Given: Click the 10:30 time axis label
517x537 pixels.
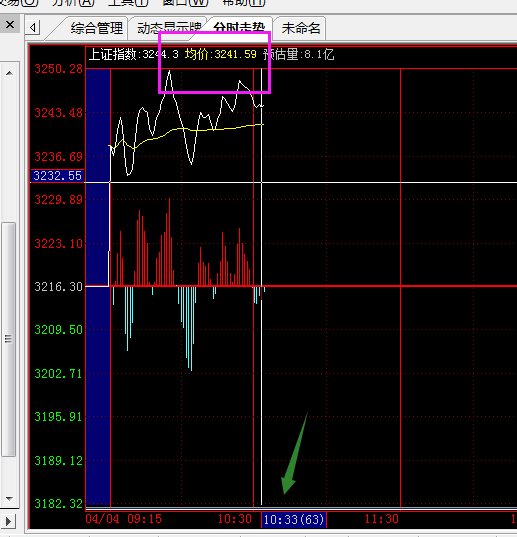Looking at the screenshot, I should (x=235, y=519).
